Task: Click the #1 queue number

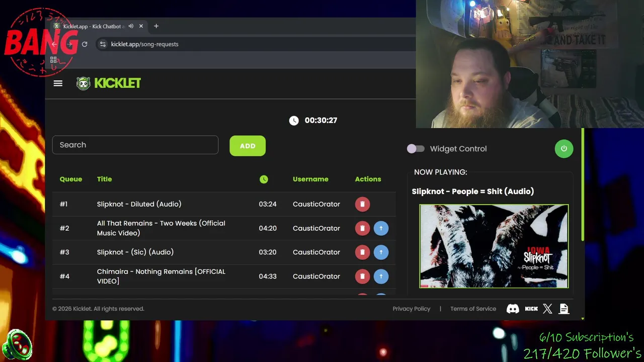Action: (x=63, y=204)
